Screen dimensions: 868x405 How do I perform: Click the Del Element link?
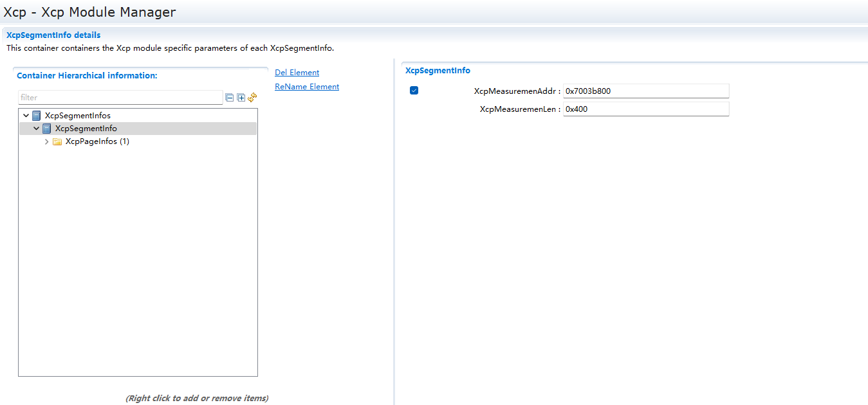click(x=297, y=73)
